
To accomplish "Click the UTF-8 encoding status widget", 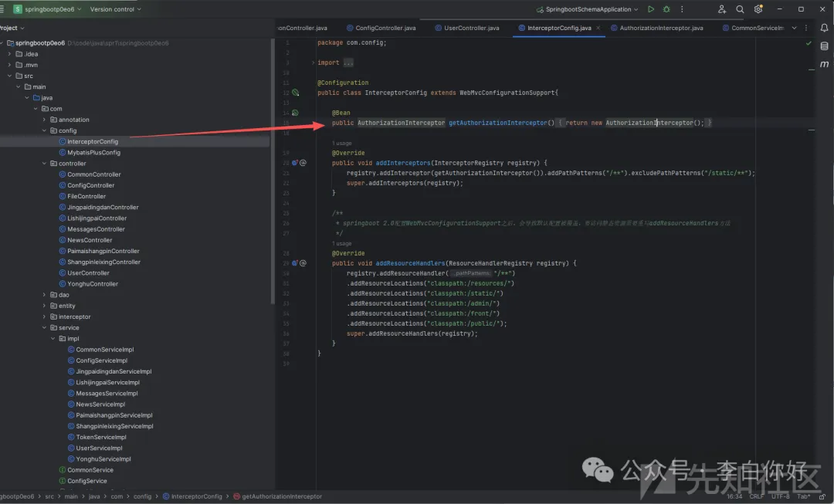I will (780, 496).
